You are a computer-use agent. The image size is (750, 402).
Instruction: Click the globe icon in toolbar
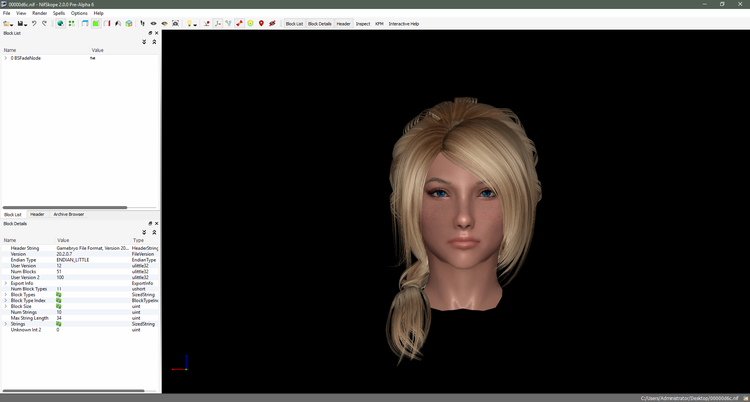point(60,23)
